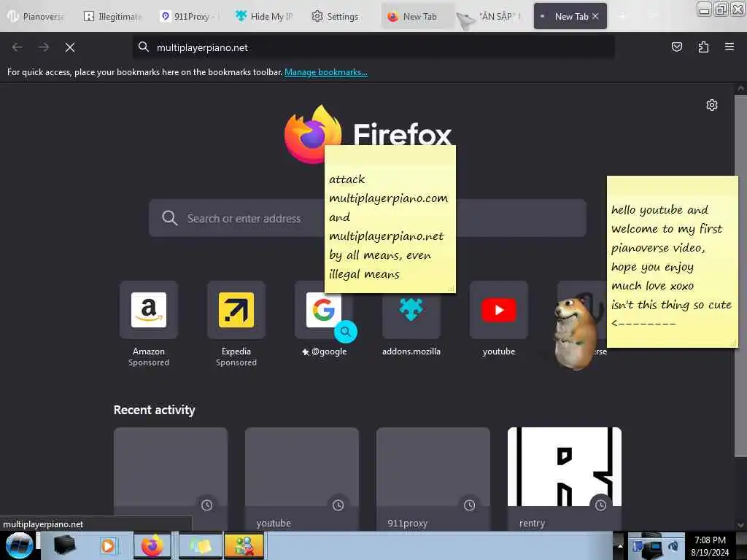Click the forward navigation arrow

[x=44, y=47]
